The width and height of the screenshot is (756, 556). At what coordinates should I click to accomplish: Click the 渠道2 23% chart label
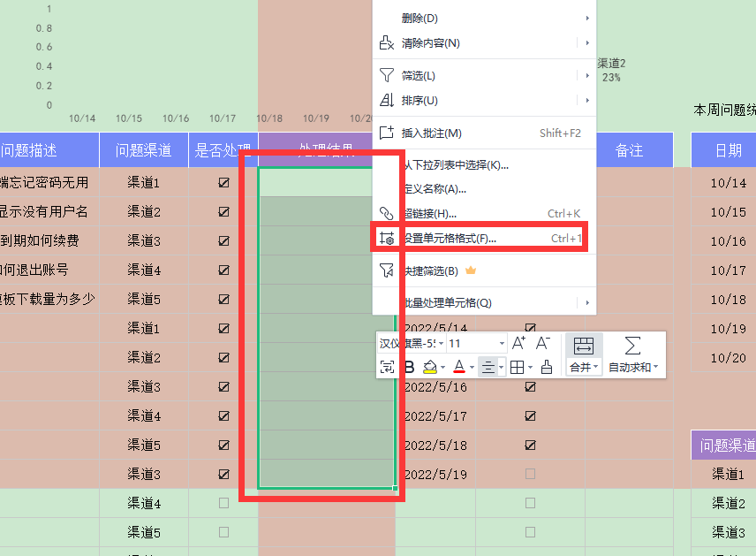[611, 70]
